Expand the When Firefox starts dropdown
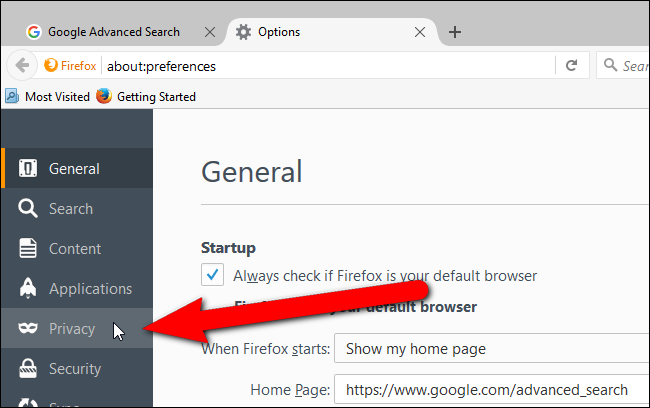650x408 pixels. [492, 348]
